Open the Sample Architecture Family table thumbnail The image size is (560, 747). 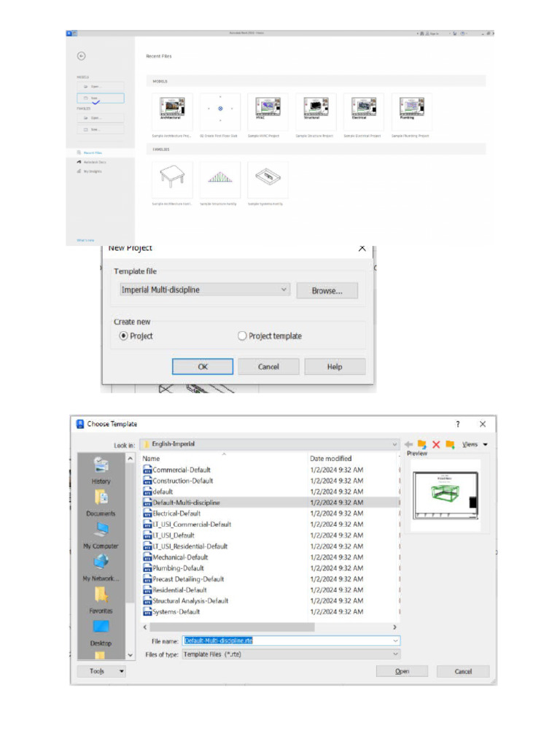[x=172, y=179]
